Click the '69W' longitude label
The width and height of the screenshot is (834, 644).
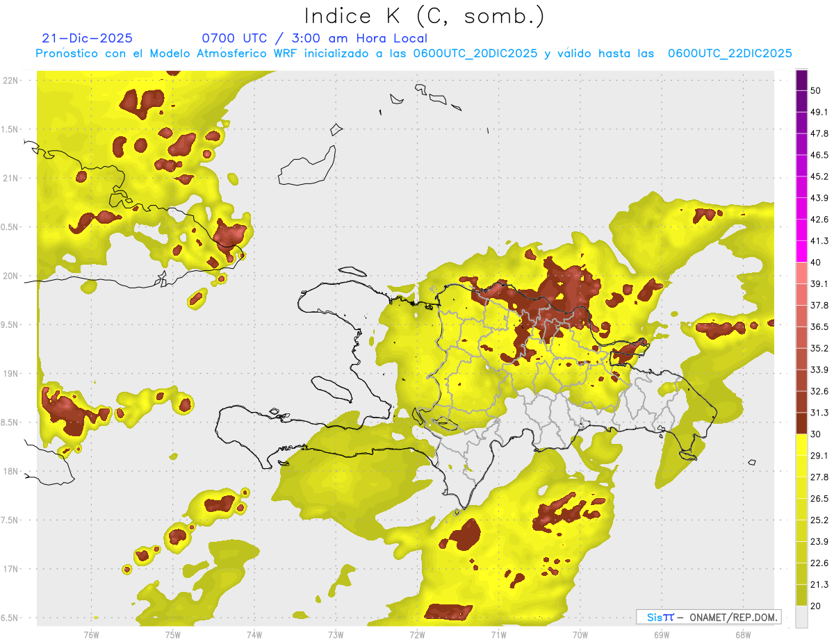coord(662,635)
